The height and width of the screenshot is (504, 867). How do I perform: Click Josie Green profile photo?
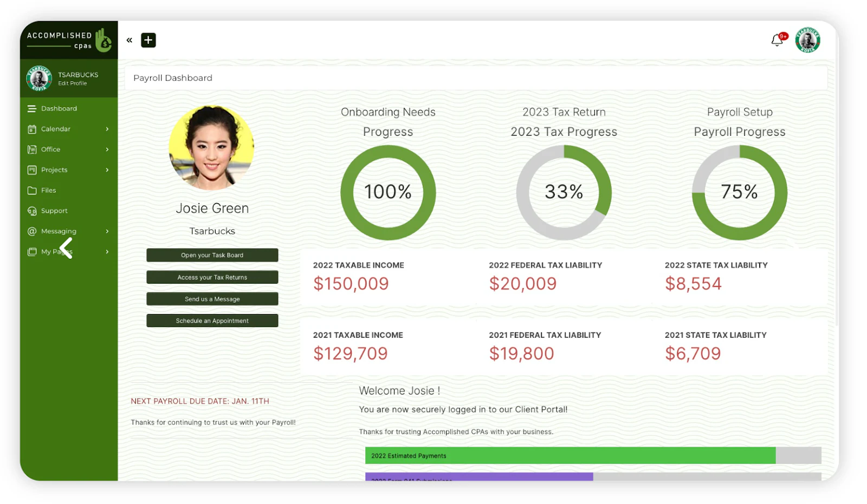pos(211,147)
